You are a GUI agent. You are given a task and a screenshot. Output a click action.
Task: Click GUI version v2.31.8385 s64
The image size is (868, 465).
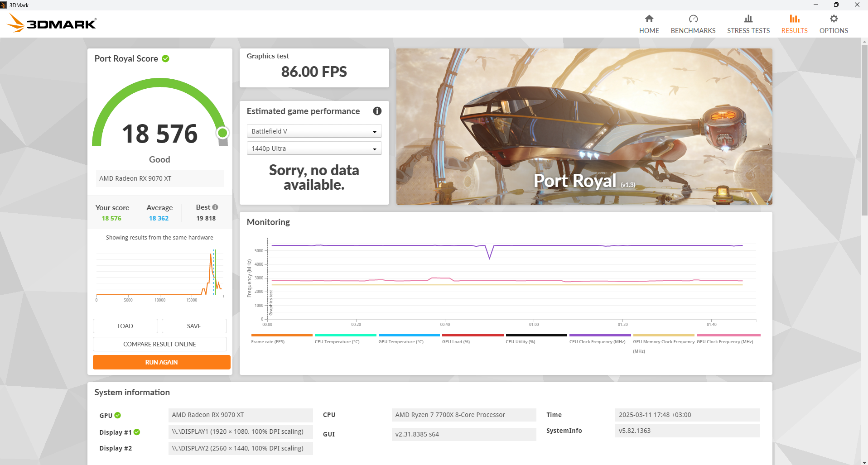464,434
